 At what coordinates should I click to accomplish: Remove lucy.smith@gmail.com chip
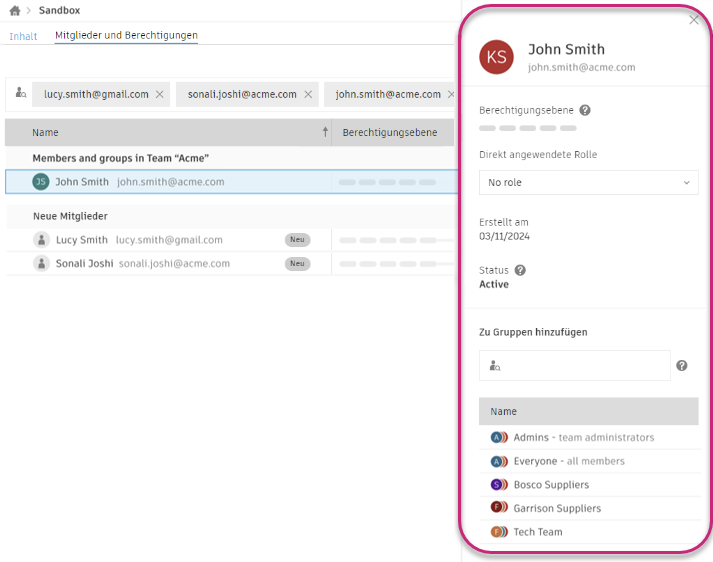160,94
